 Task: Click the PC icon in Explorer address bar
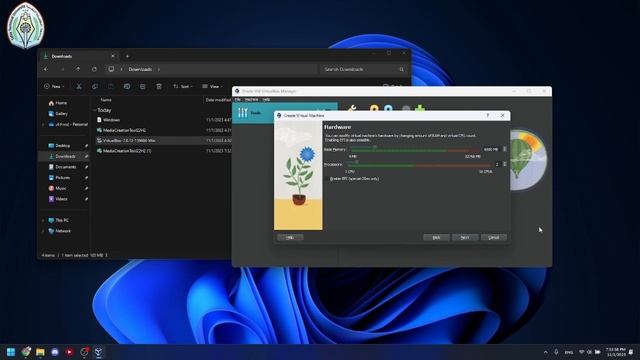pyautogui.click(x=111, y=69)
